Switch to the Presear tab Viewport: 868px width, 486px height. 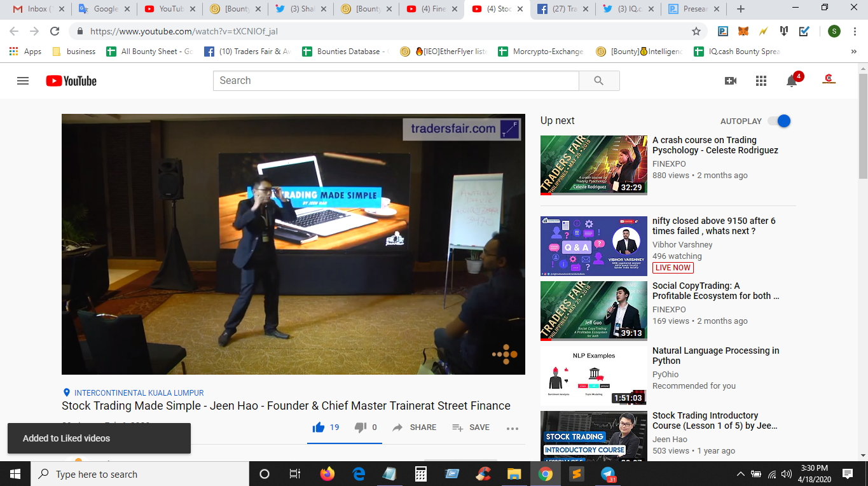point(692,9)
